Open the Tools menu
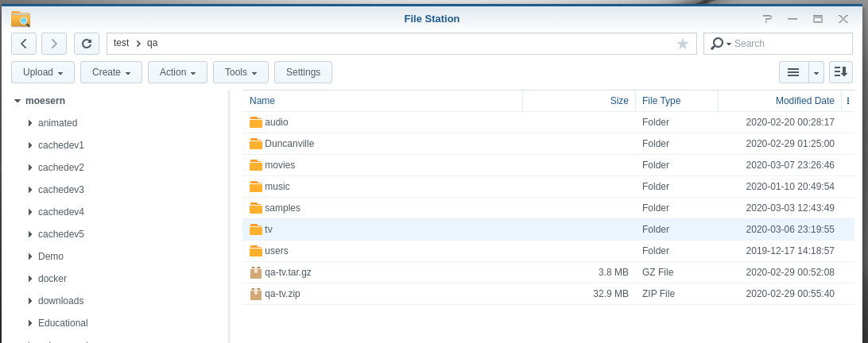The image size is (868, 343). (x=241, y=72)
